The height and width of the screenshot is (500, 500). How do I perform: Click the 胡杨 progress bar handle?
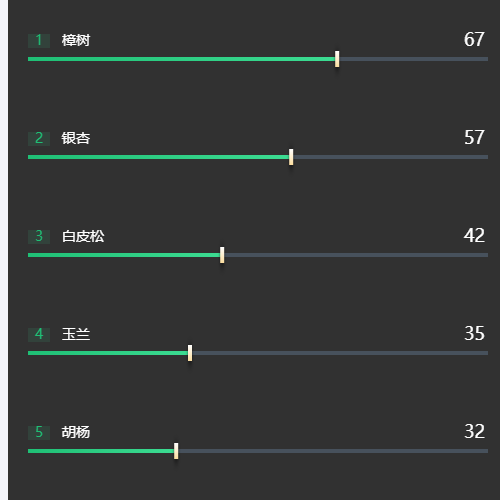176,451
